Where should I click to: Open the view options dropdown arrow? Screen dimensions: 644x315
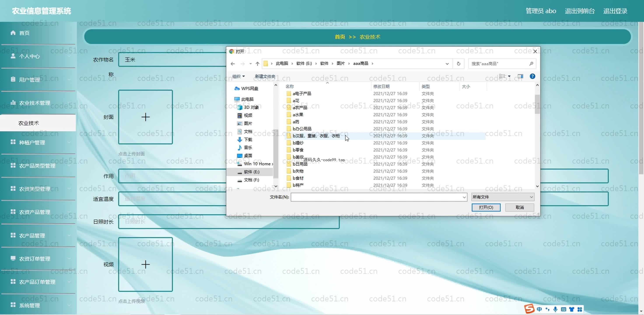coord(509,76)
